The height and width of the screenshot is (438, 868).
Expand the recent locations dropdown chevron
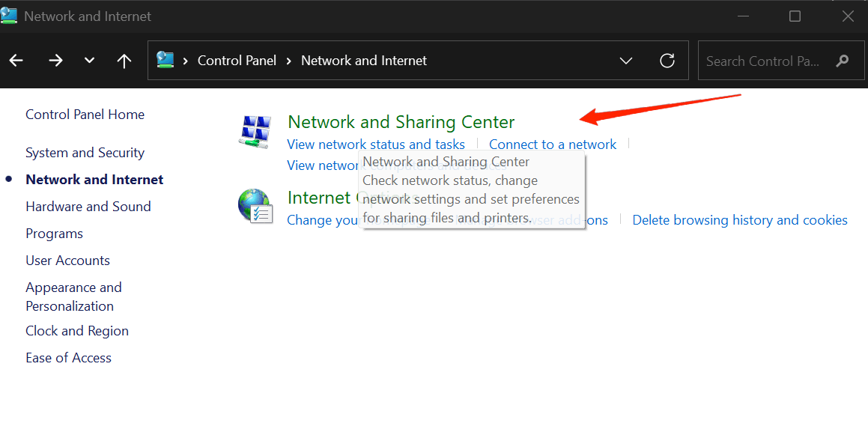88,60
